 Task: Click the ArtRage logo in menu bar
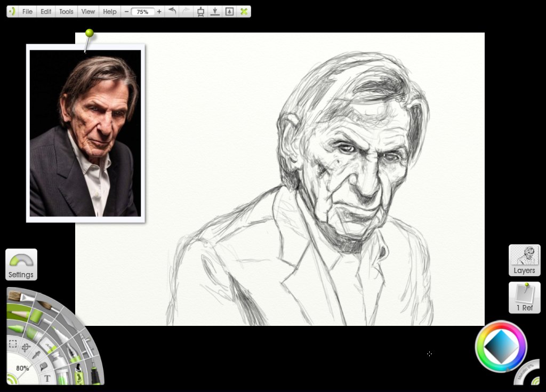point(12,12)
